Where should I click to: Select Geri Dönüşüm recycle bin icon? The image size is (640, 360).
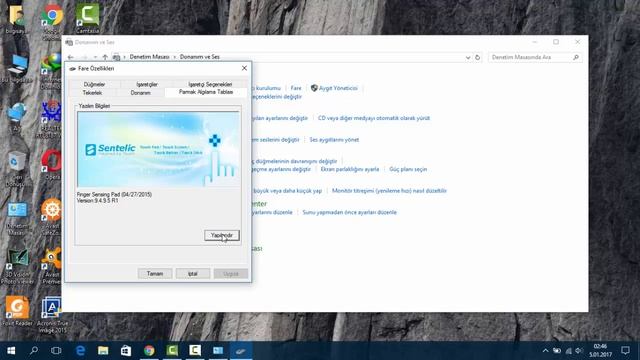click(16, 168)
